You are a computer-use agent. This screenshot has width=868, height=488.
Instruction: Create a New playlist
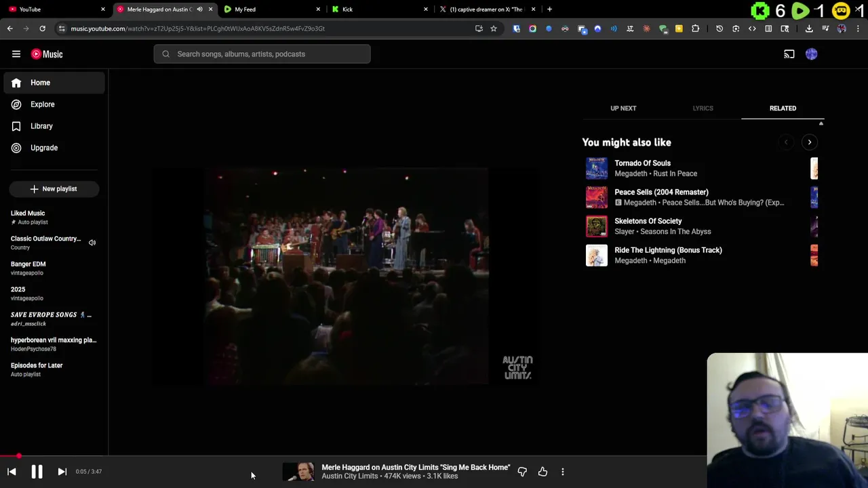(54, 189)
